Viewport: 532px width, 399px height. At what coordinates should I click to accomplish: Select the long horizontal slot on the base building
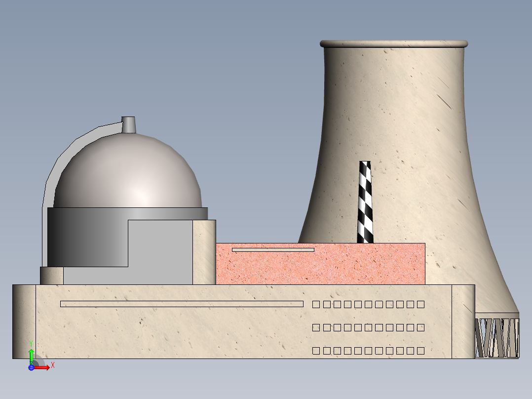[x=182, y=304]
